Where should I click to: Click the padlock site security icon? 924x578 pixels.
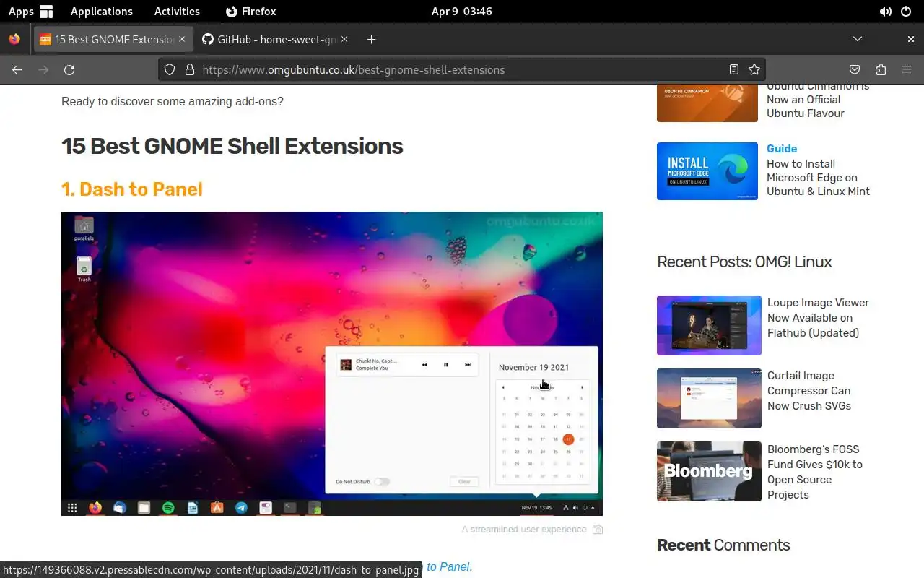(x=190, y=70)
